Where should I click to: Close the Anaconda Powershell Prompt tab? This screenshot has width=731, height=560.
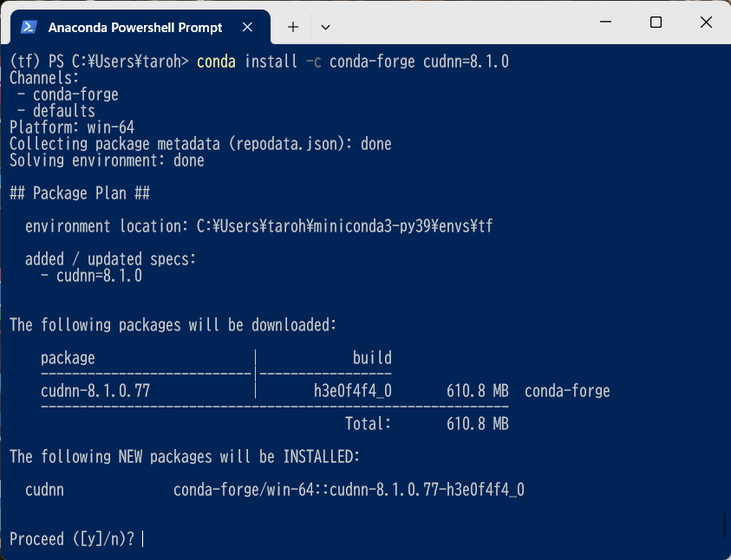pyautogui.click(x=247, y=26)
